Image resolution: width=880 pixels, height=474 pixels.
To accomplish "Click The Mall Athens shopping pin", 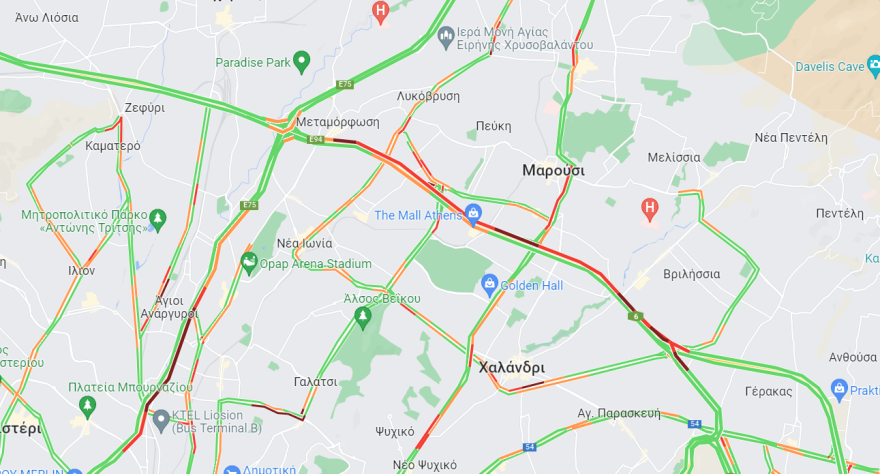I will tap(473, 215).
